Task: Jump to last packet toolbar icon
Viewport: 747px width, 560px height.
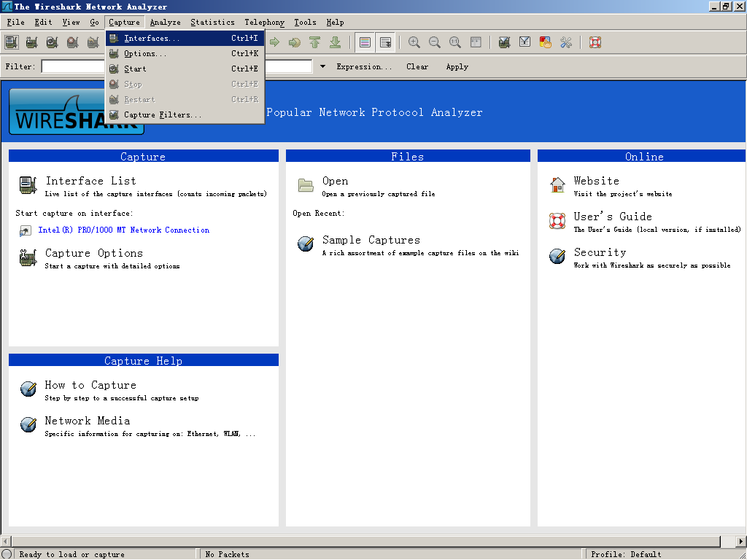Action: (336, 42)
